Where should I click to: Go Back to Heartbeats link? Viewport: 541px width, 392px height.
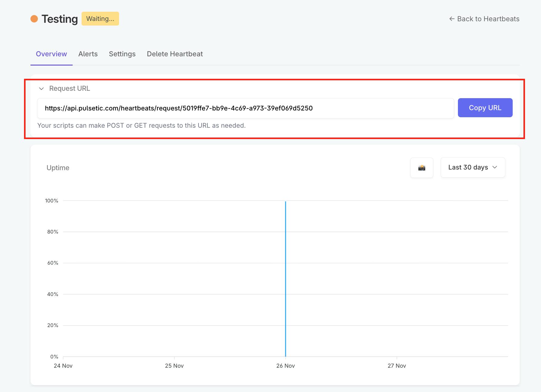click(484, 19)
